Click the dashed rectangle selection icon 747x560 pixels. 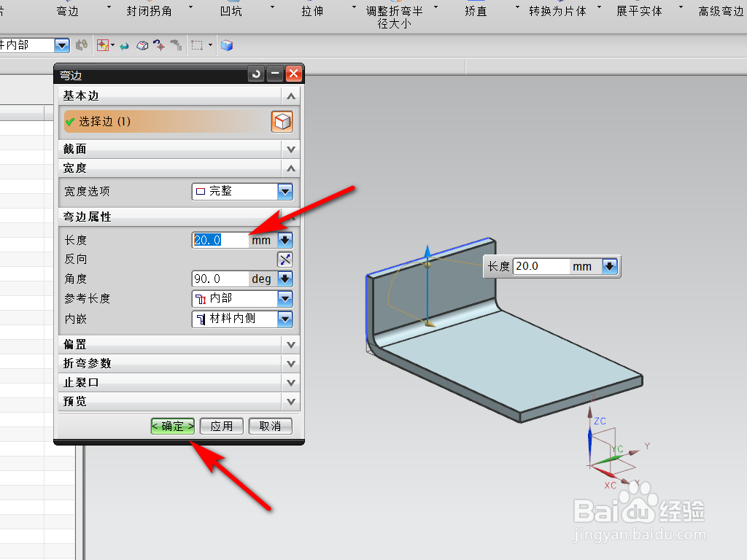pos(197,46)
